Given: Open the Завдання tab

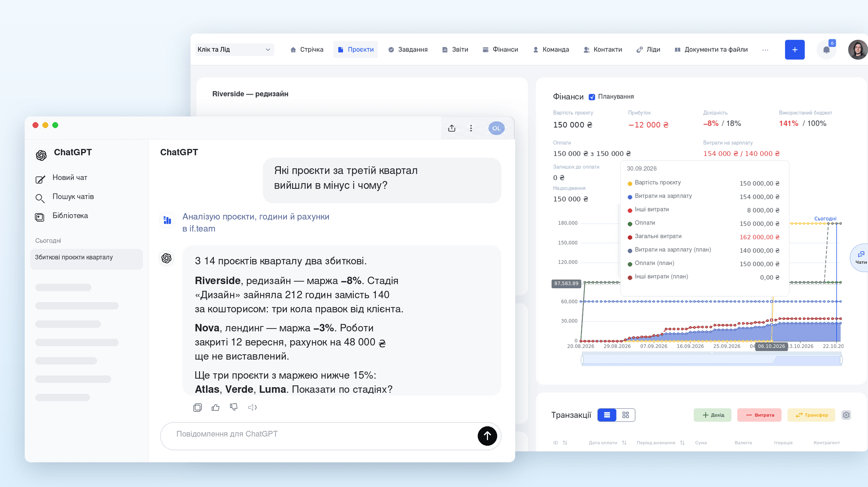Looking at the screenshot, I should [408, 50].
